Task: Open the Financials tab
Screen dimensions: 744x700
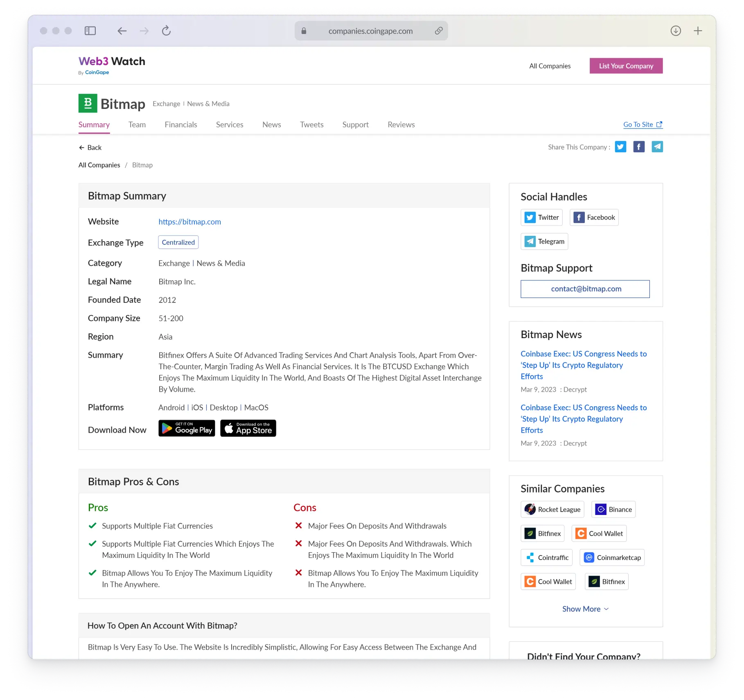Action: (x=181, y=124)
